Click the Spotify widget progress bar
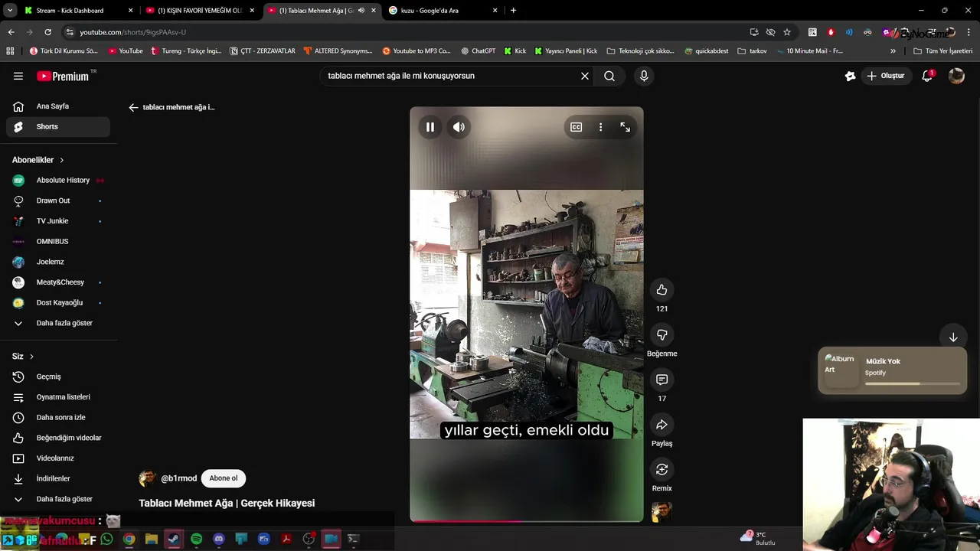The width and height of the screenshot is (980, 551). pyautogui.click(x=913, y=383)
